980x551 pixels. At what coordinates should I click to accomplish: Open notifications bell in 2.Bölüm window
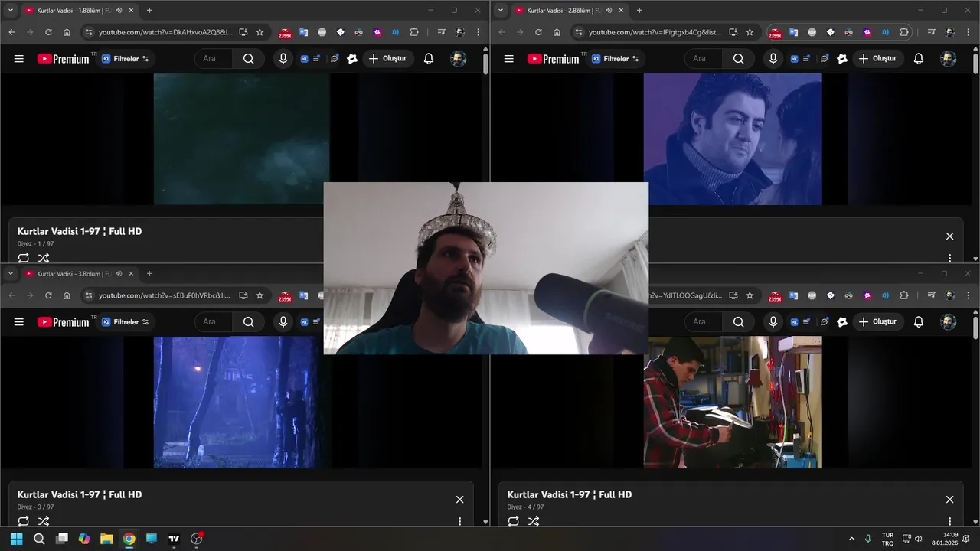point(919,59)
